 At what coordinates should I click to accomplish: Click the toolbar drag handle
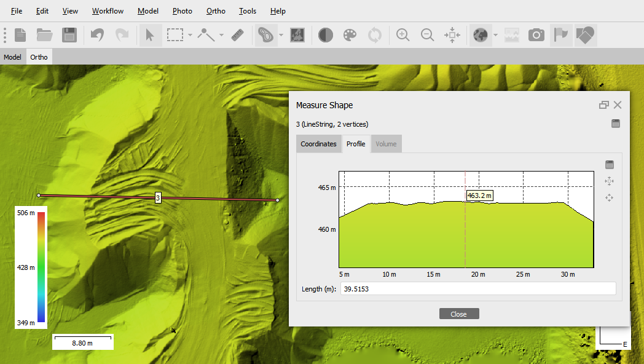point(5,35)
